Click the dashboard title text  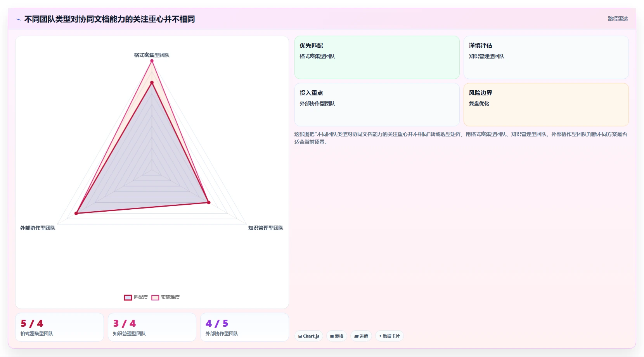click(109, 19)
